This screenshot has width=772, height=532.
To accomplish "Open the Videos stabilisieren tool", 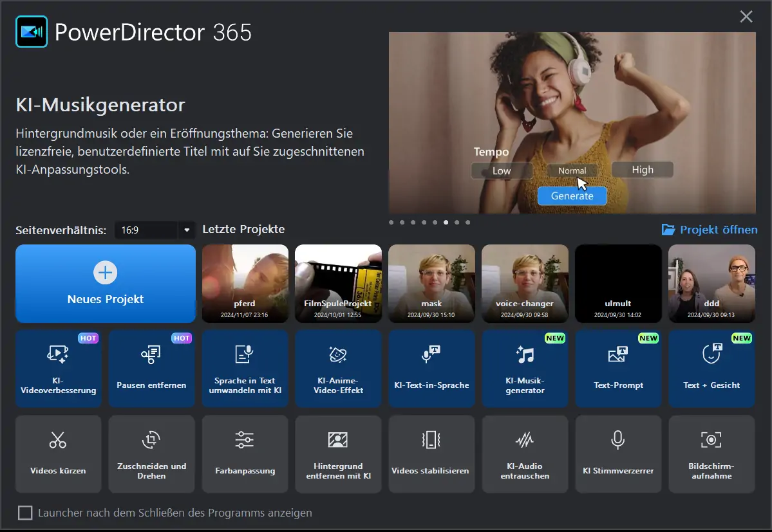I will click(431, 454).
